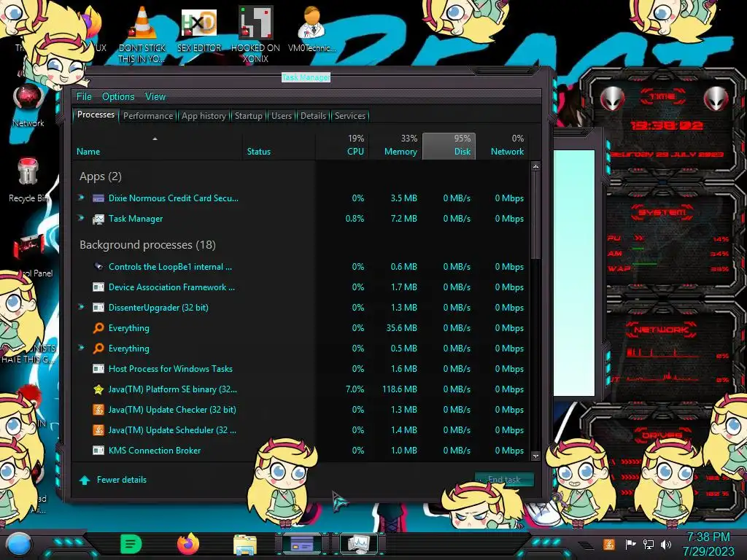Click first Everything magnifier icon
Viewport: 747px width, 560px height.
tap(98, 328)
